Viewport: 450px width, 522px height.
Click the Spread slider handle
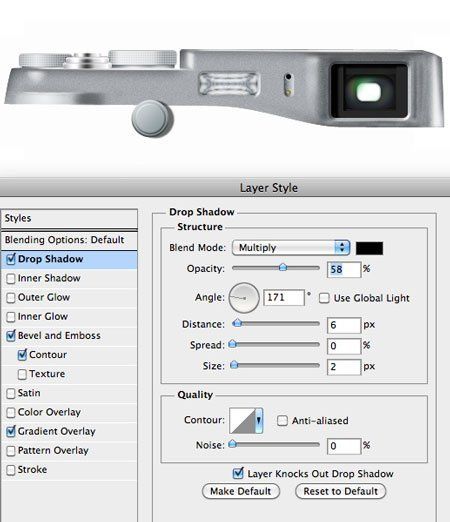[x=232, y=344]
